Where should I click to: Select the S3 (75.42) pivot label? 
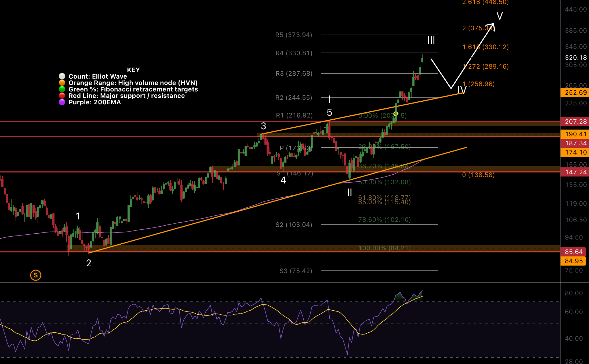tap(296, 271)
